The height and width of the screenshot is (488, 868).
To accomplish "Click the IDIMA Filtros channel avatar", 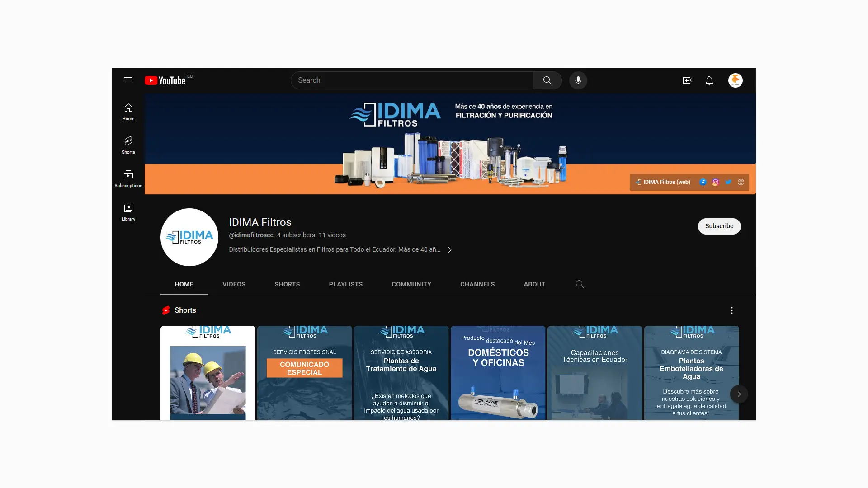I will 189,237.
